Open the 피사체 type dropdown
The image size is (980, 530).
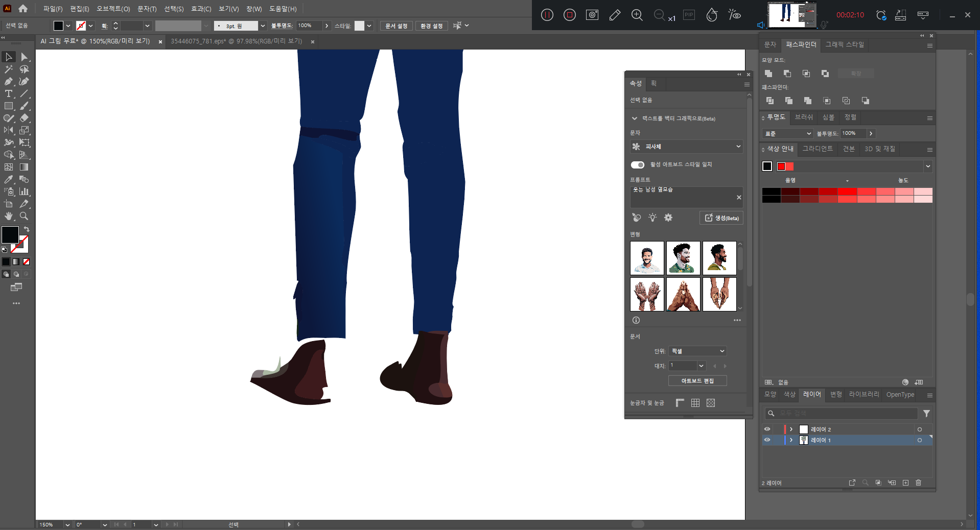686,147
